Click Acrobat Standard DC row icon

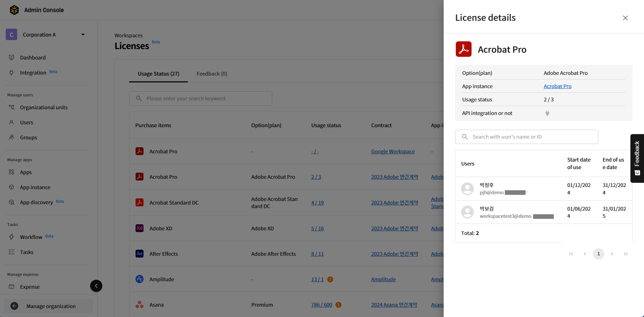click(x=140, y=202)
